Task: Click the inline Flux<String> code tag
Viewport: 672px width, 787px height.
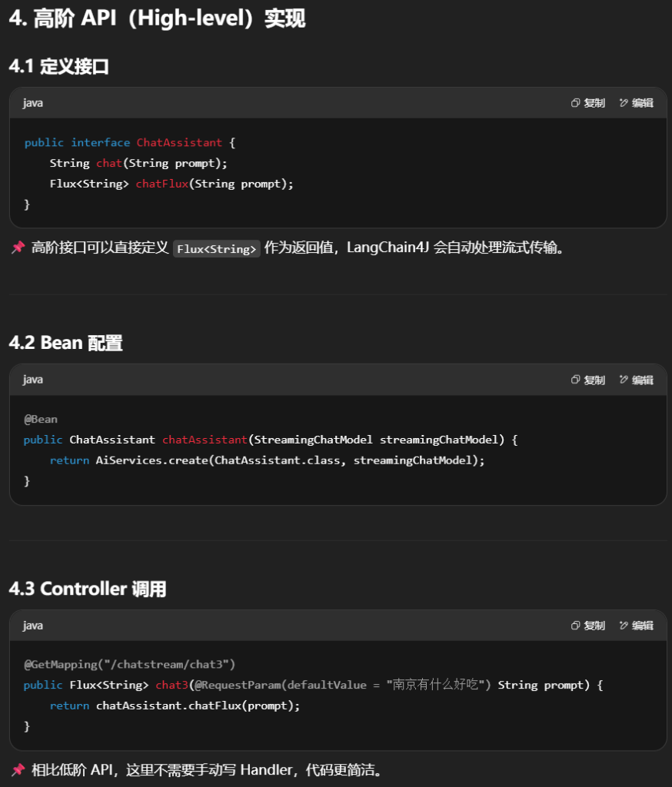Action: pyautogui.click(x=216, y=248)
